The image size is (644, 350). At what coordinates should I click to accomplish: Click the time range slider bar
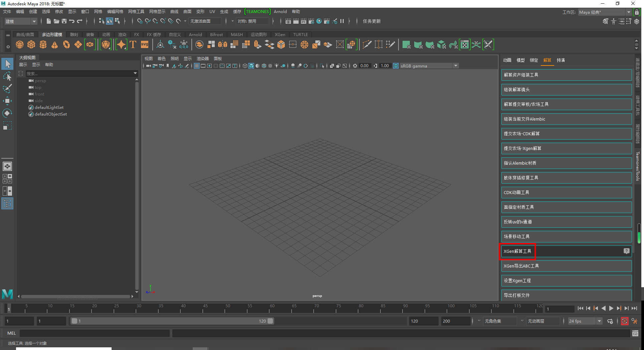point(172,321)
